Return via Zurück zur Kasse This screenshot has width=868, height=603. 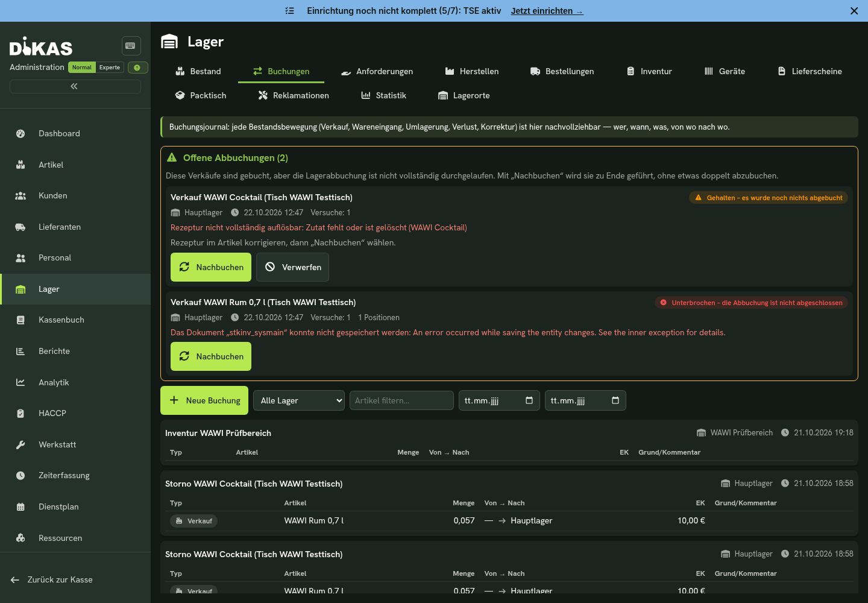(52, 579)
